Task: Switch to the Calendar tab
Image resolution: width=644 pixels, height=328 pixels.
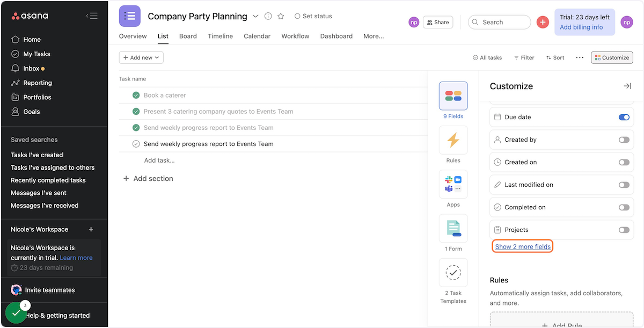Action: 257,36
